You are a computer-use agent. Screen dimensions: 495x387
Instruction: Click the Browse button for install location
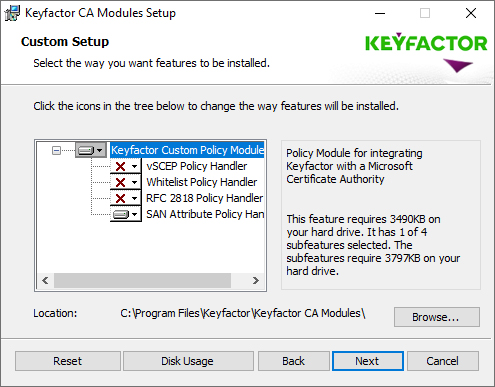(437, 317)
